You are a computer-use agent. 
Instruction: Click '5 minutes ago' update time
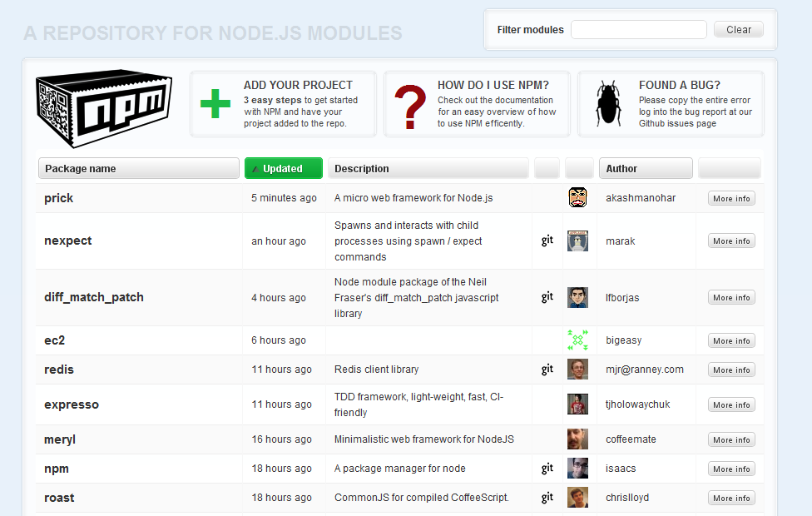[284, 198]
